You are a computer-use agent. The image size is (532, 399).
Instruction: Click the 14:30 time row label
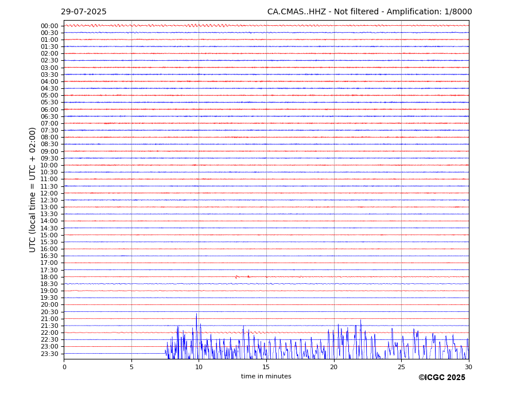[x=49, y=228]
